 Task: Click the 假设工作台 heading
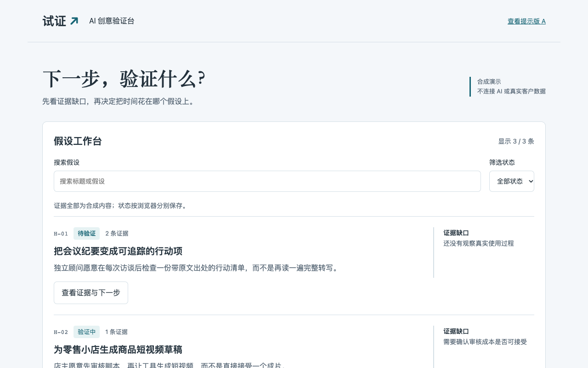[x=78, y=141]
